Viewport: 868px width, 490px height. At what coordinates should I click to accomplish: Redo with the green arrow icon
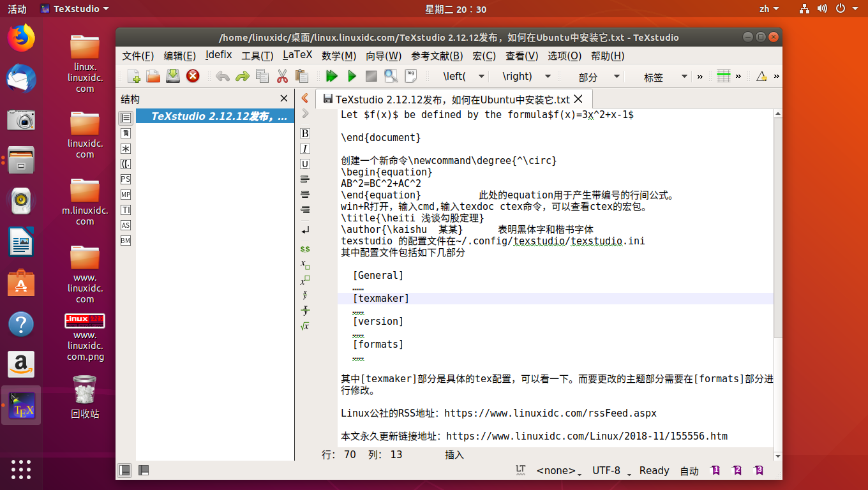(242, 77)
